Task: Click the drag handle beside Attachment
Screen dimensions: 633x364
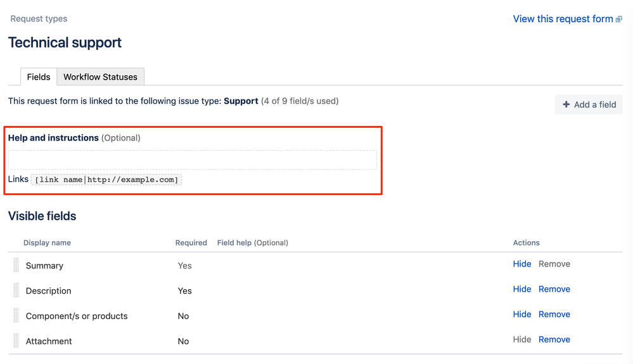Action: coord(16,341)
